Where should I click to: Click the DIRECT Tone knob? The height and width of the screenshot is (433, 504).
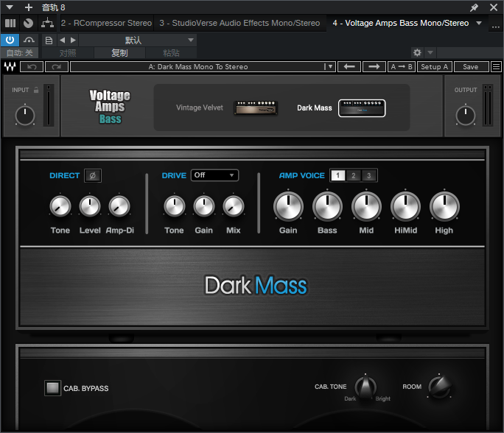pos(60,206)
